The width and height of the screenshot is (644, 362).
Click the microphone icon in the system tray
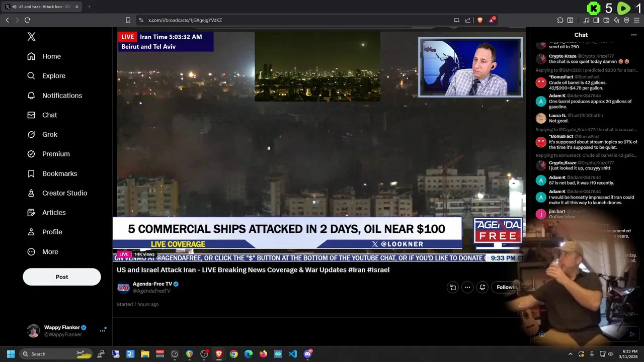tap(592, 354)
